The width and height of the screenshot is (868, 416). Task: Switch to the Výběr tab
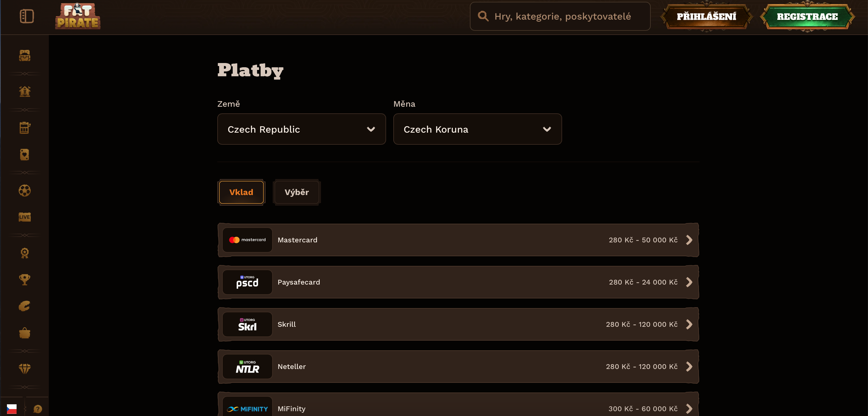297,192
